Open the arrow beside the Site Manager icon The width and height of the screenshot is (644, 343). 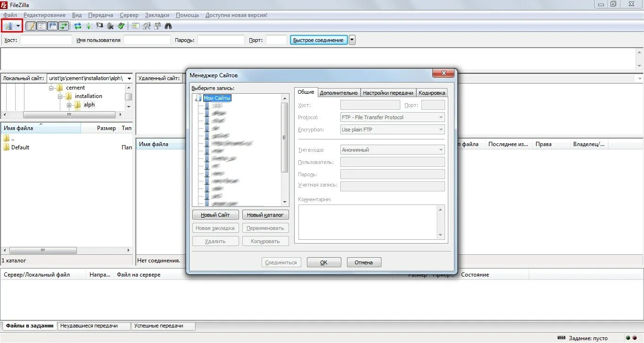click(18, 26)
